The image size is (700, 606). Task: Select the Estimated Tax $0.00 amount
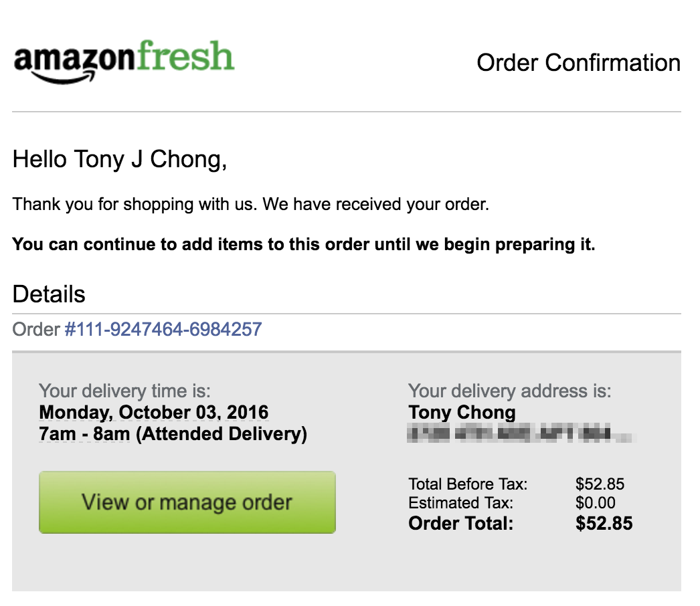click(595, 503)
